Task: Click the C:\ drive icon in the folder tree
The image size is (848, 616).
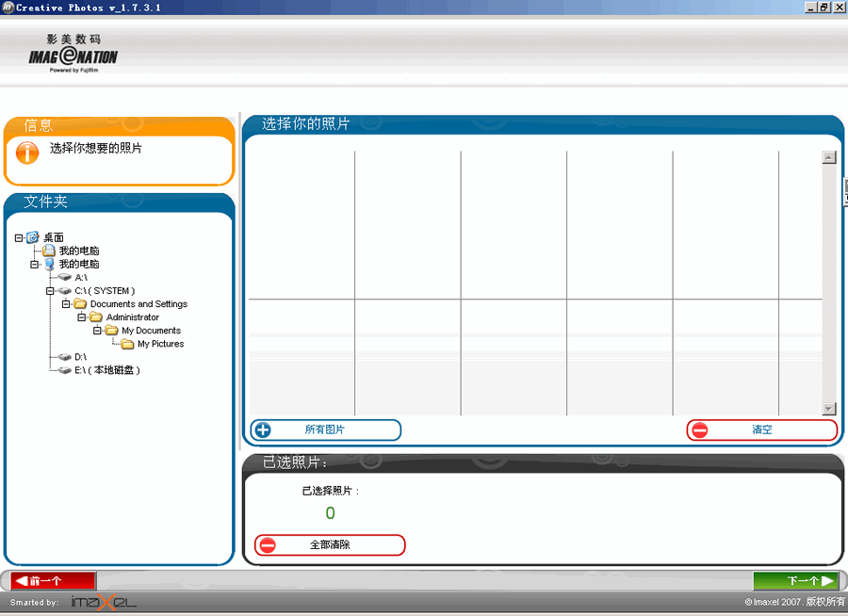Action: (x=65, y=291)
